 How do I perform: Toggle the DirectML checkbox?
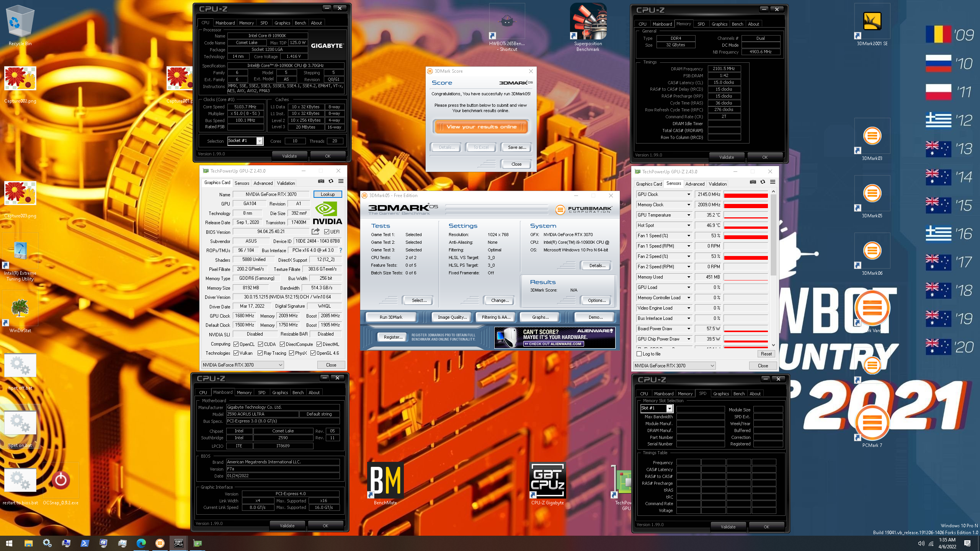pyautogui.click(x=319, y=344)
